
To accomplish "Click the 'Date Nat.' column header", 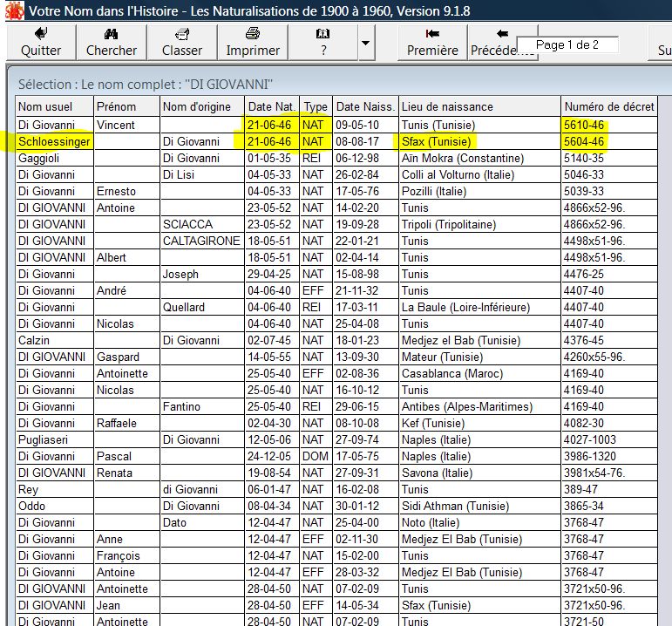I will click(x=272, y=106).
